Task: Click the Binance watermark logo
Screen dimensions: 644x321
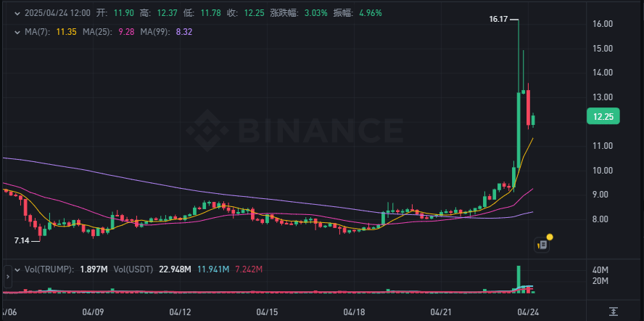Action: 294,131
